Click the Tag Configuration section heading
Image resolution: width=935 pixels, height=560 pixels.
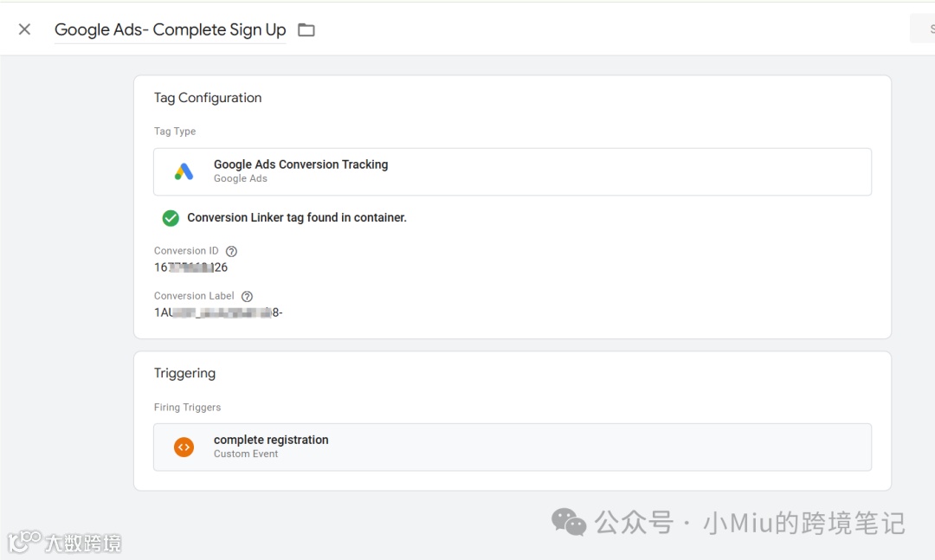(x=208, y=98)
